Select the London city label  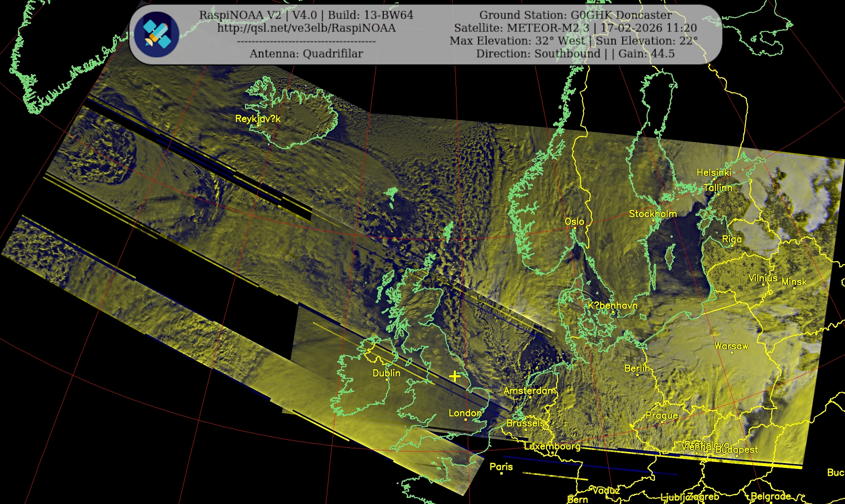tap(465, 413)
